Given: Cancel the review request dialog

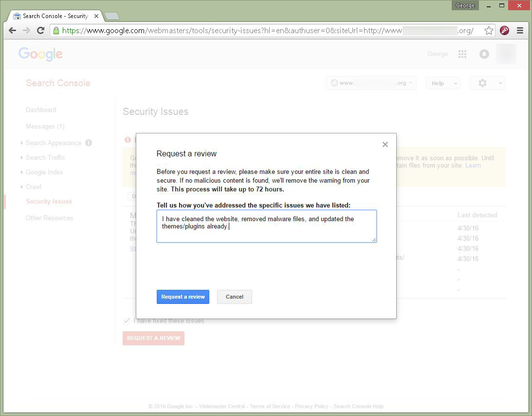Looking at the screenshot, I should 235,297.
